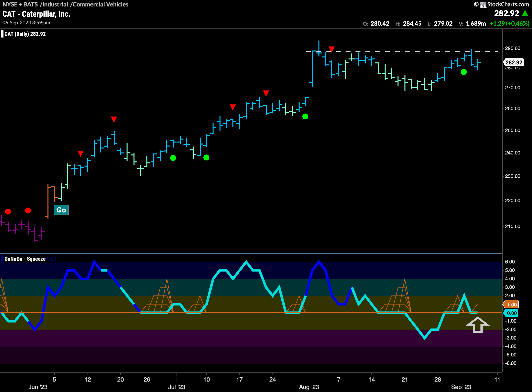This screenshot has width=532, height=392.
Task: Click the CAT - Caterpillar, Inc. title
Action: click(x=37, y=14)
